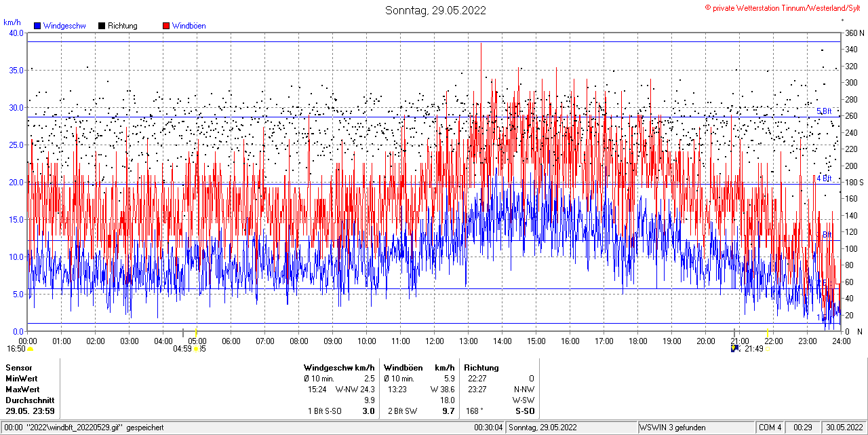This screenshot has height=435, width=868.
Task: Click the MaxWert row header
Action: pyautogui.click(x=23, y=390)
